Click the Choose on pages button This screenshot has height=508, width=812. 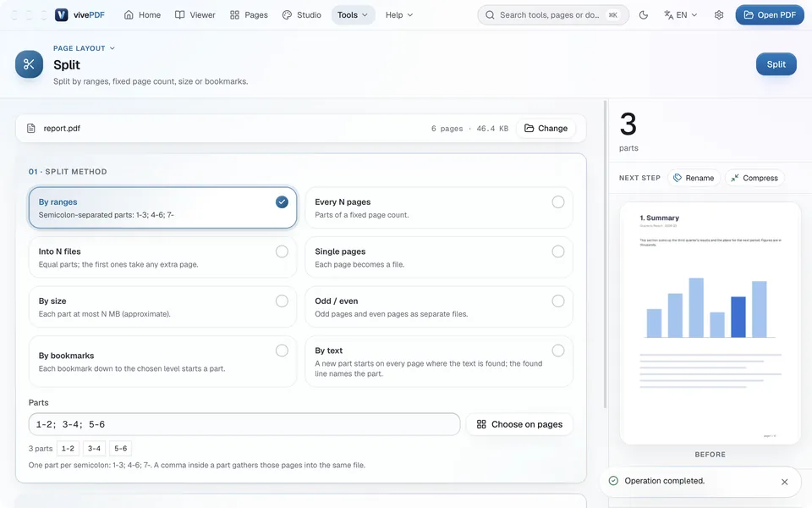click(x=519, y=424)
